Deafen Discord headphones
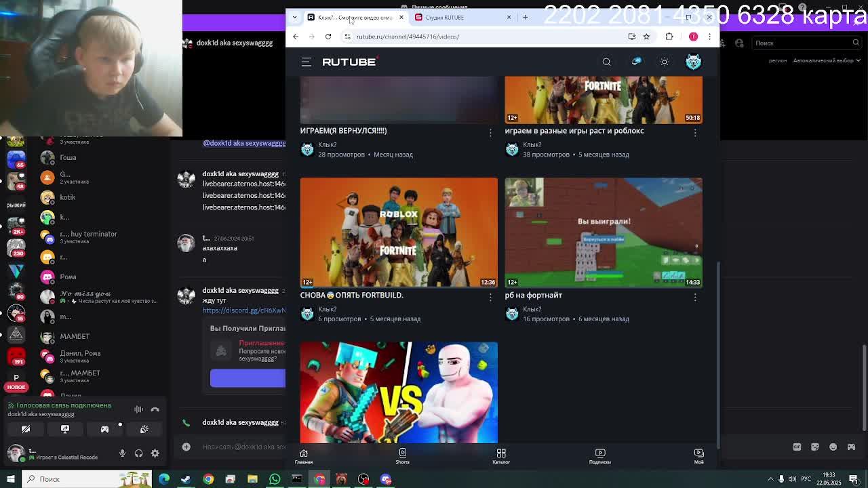The image size is (868, 488). pos(138,453)
